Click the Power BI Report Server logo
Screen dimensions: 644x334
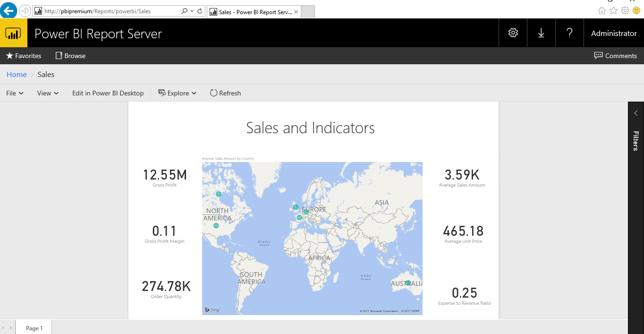pyautogui.click(x=13, y=33)
